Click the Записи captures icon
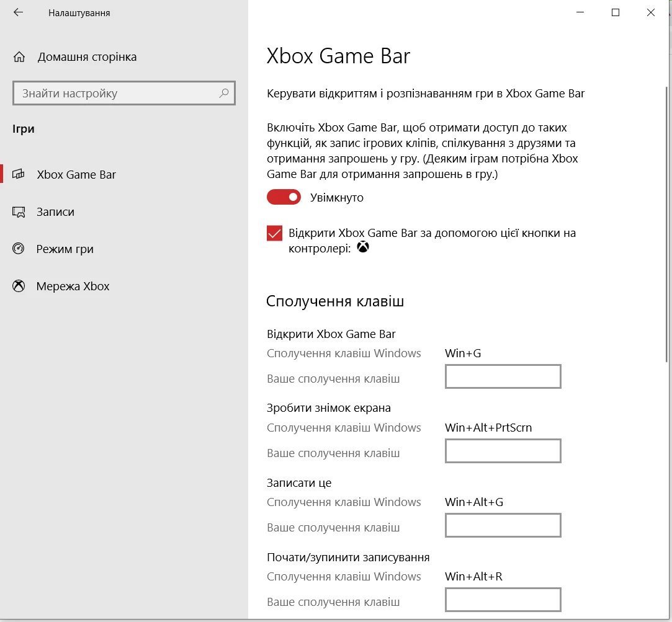Screen dimensions: 672x622 pyautogui.click(x=19, y=211)
